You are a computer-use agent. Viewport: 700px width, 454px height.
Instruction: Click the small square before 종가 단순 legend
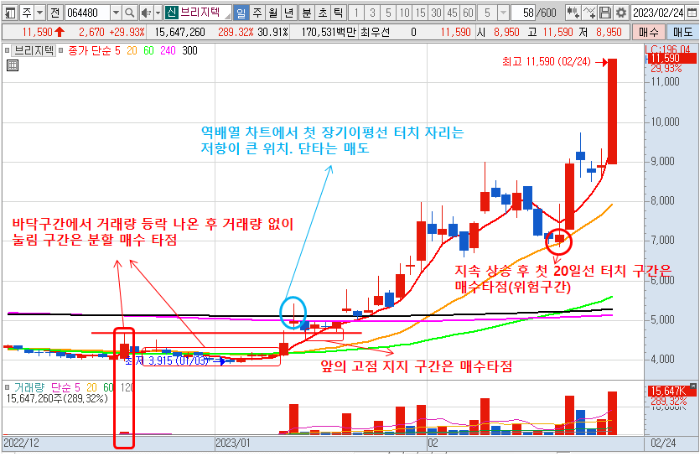click(x=61, y=51)
